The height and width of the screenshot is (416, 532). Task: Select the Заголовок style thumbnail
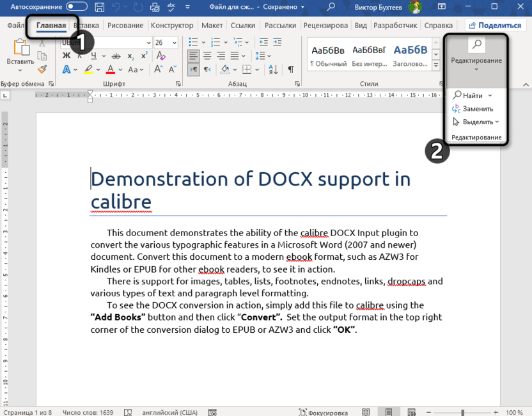click(x=410, y=56)
